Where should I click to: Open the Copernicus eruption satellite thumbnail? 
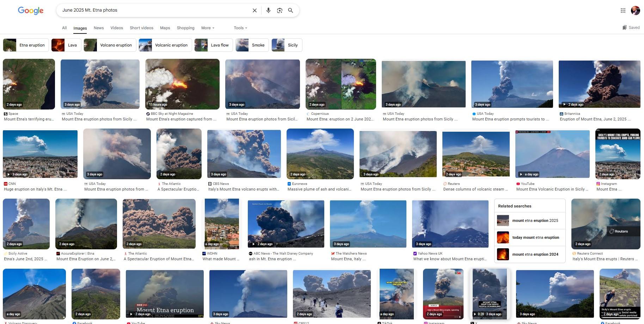(x=341, y=84)
